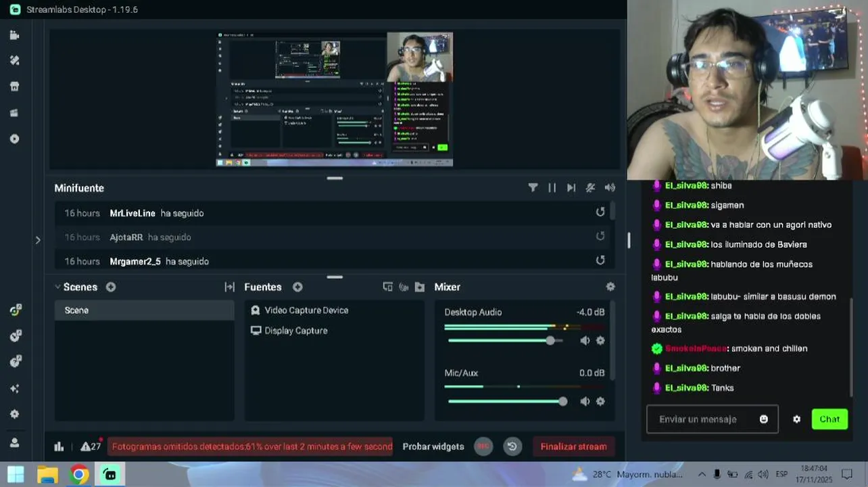The width and height of the screenshot is (868, 487).
Task: Click the '-4.0 dB' Desktop Audio value
Action: click(590, 312)
